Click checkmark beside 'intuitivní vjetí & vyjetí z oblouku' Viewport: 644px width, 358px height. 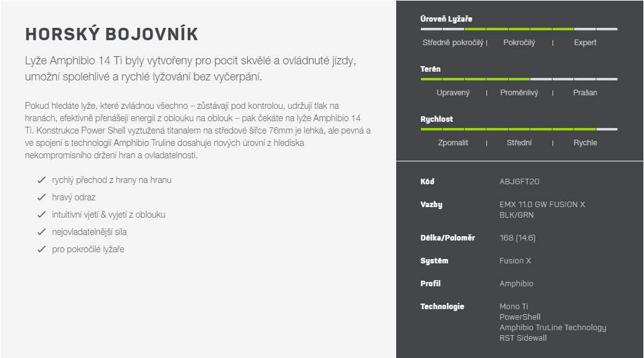point(41,215)
